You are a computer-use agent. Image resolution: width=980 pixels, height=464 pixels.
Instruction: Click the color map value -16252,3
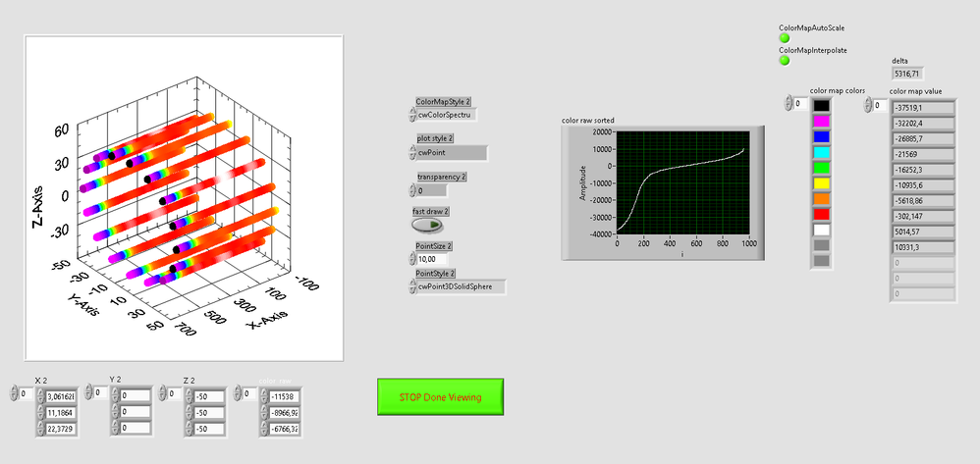[x=923, y=170]
